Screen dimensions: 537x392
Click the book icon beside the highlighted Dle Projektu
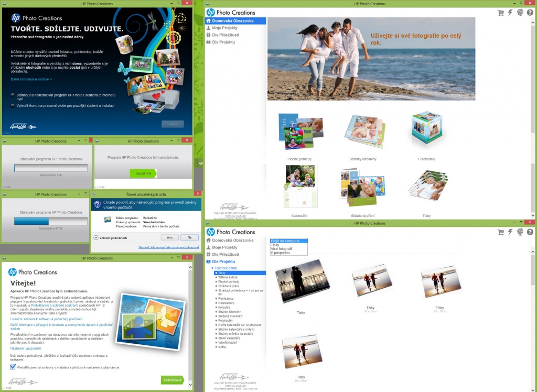click(208, 262)
